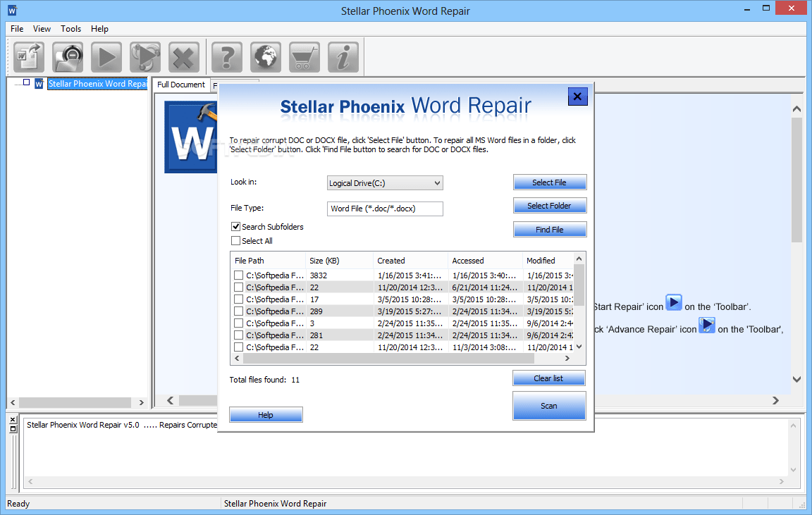812x515 pixels.
Task: Uncheck Search Subfolders checkbox
Action: coord(235,227)
